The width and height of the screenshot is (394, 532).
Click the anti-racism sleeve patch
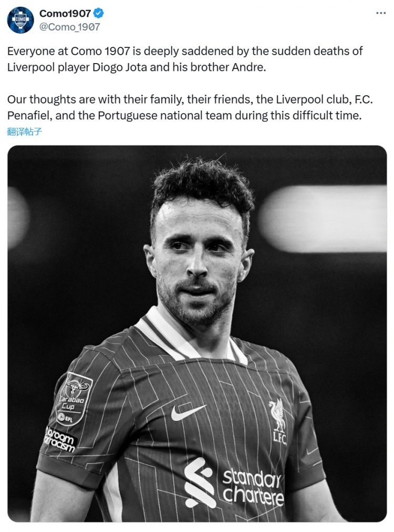59,438
